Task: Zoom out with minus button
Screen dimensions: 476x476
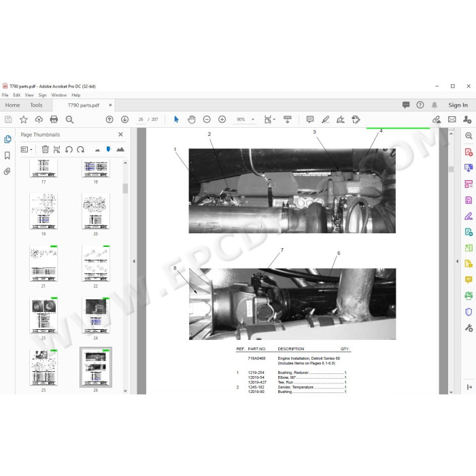Action: [207, 120]
